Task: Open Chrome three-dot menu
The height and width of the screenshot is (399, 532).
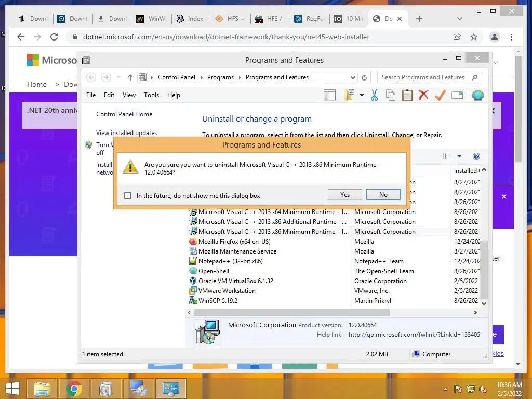Action: click(x=511, y=37)
